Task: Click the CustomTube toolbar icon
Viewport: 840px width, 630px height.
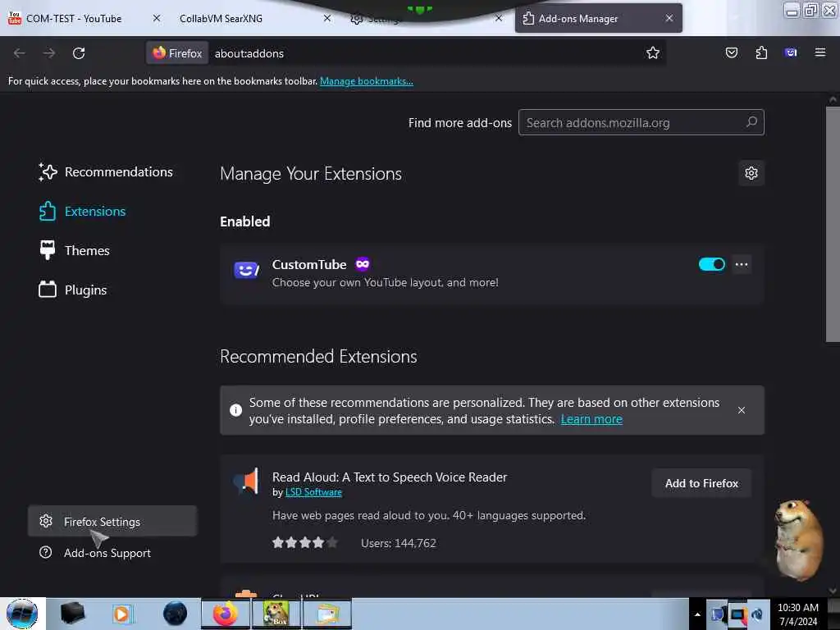Action: tap(791, 52)
